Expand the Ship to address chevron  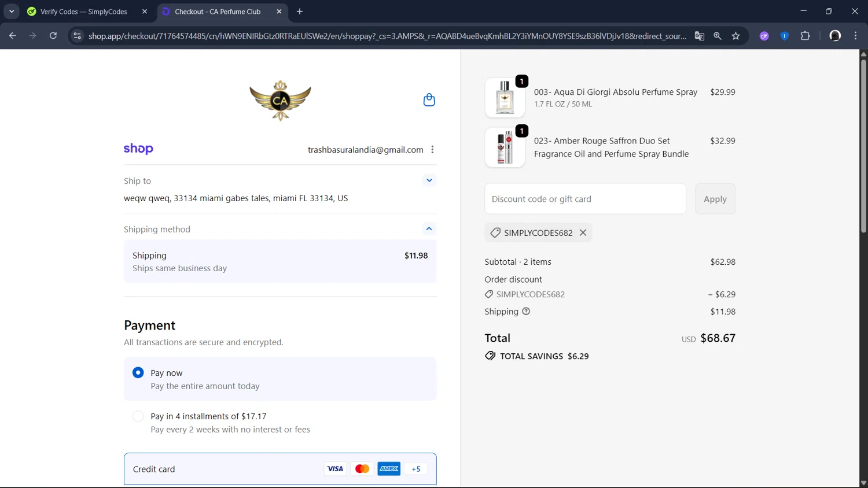point(429,180)
